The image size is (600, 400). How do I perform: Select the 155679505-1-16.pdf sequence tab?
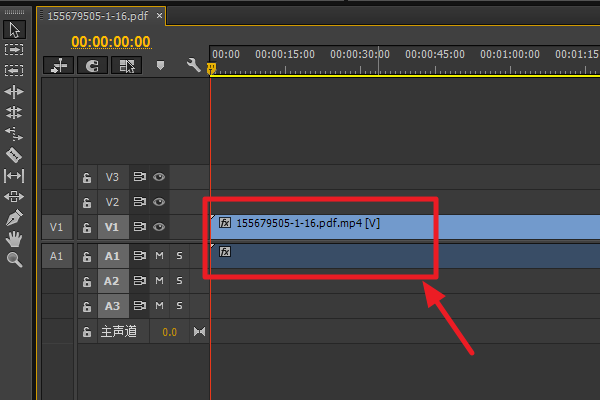(98, 16)
